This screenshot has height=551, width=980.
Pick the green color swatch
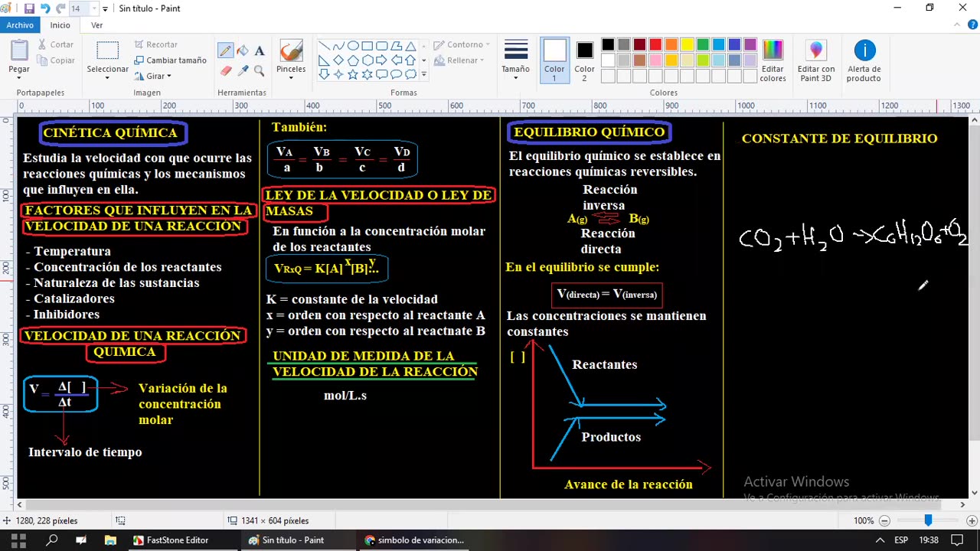coord(703,45)
